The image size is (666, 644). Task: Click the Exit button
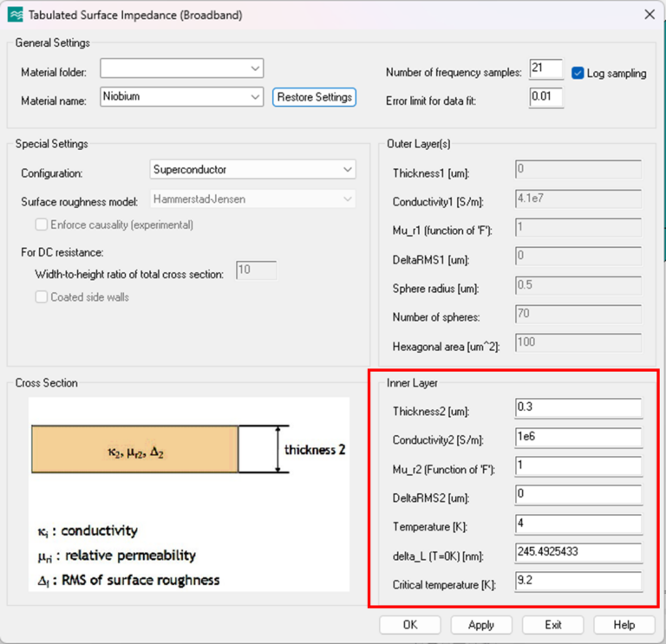coord(552,625)
